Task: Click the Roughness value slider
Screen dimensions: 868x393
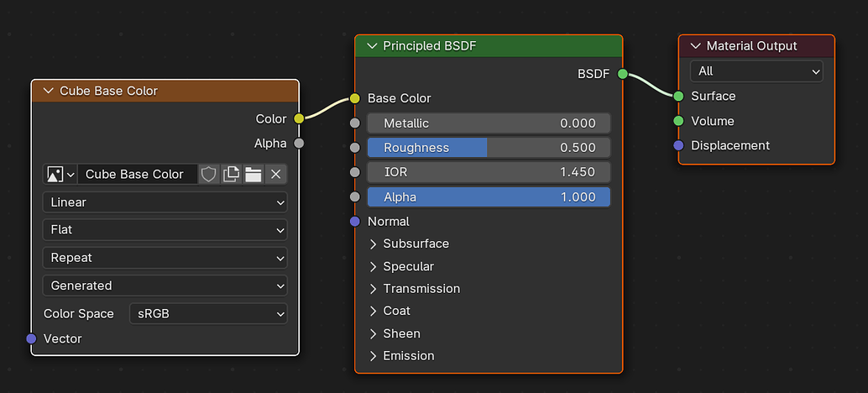Action: click(489, 148)
